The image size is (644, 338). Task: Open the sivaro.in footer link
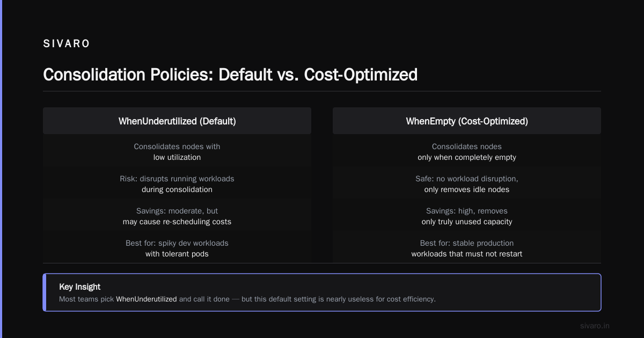[595, 326]
